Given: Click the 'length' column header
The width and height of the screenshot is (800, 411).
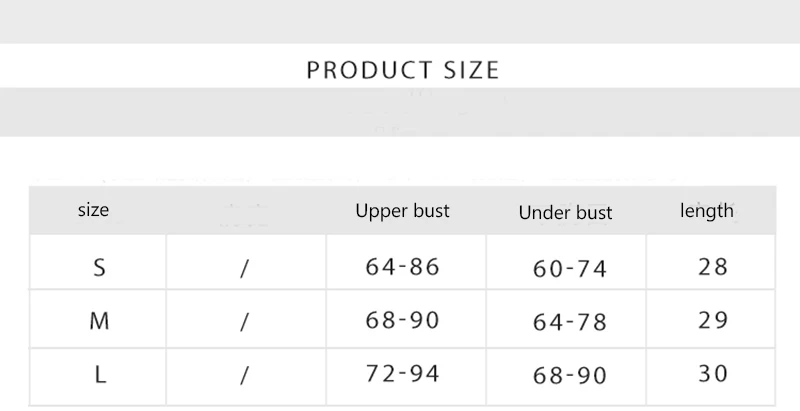Looking at the screenshot, I should coord(707,210).
